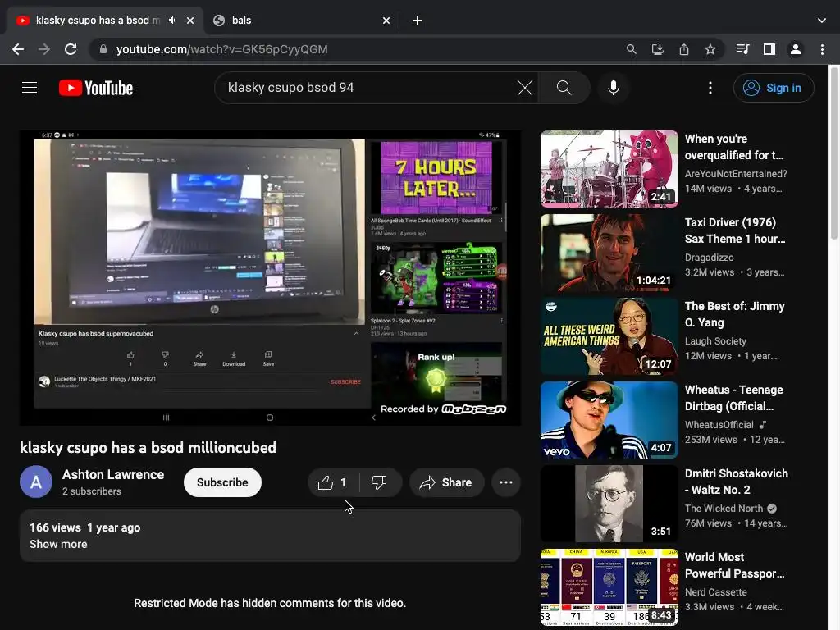Open the overqualified drummer video thumbnail
The image size is (840, 630).
(609, 169)
